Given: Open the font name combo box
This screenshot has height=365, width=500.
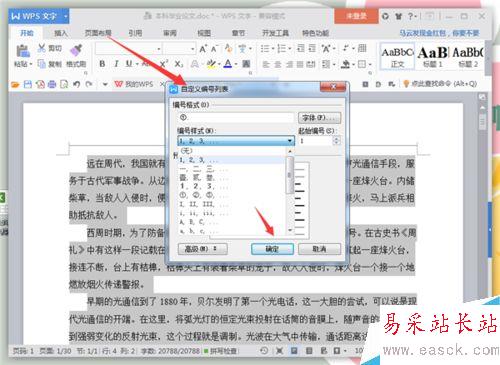Looking at the screenshot, I should tap(128, 49).
